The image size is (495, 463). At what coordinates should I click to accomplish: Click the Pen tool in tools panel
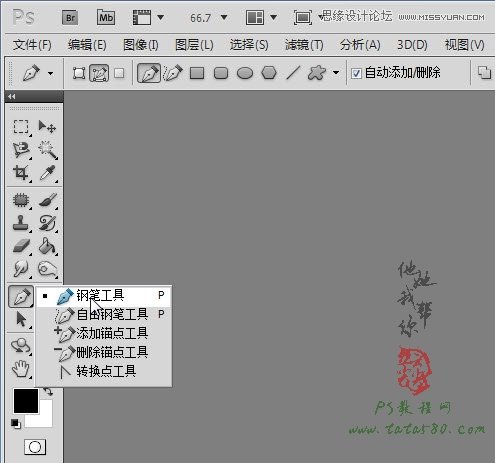click(x=21, y=296)
